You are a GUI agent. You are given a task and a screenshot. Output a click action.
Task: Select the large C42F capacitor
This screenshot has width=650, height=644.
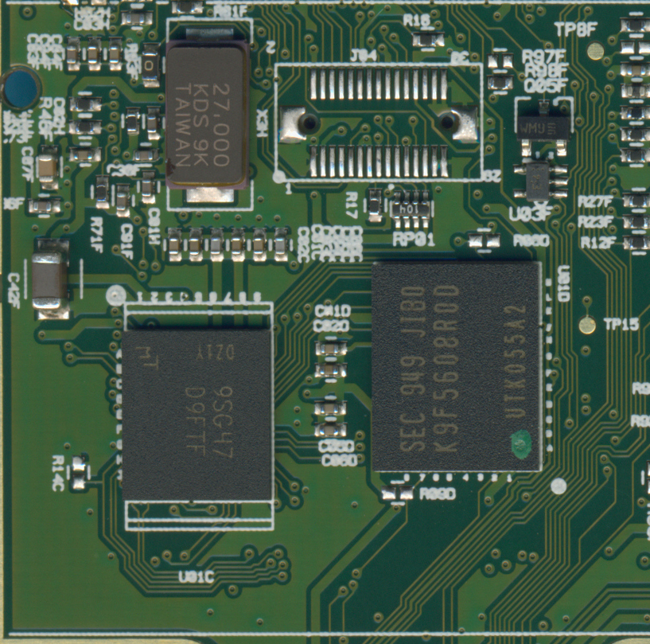point(51,278)
